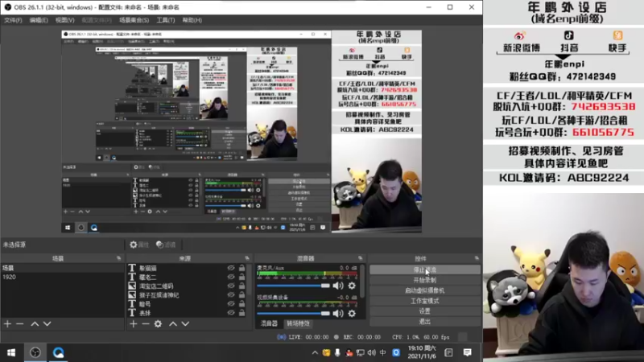Remove the selected scene with the minus icon
The height and width of the screenshot is (362, 644).
tap(19, 324)
